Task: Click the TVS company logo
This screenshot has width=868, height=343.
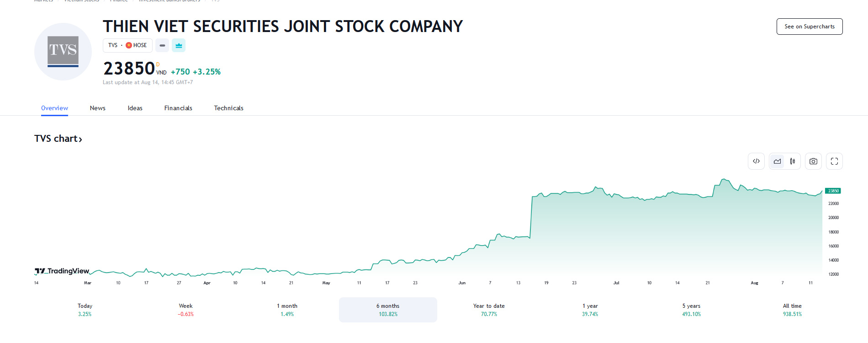Action: 63,52
